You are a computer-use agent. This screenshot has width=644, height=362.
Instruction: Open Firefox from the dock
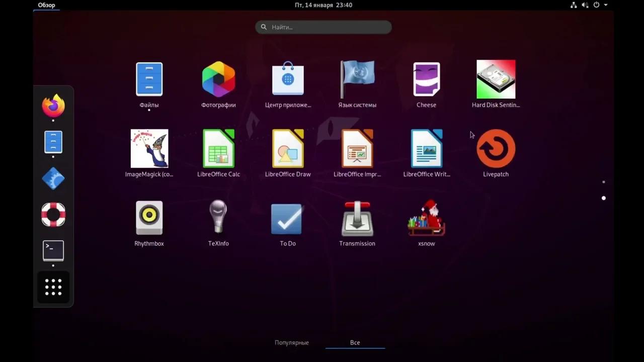(53, 106)
